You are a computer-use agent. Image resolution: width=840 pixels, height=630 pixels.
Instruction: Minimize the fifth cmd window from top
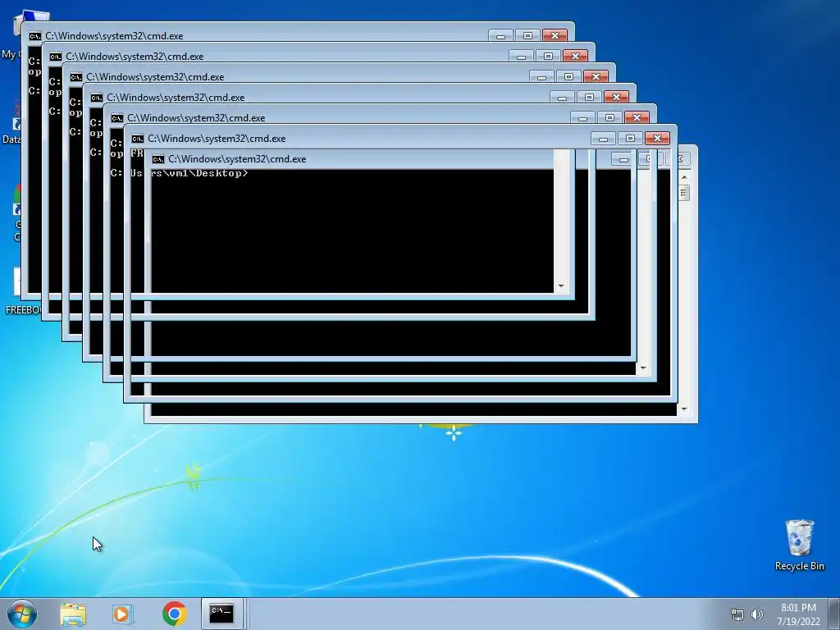(582, 118)
